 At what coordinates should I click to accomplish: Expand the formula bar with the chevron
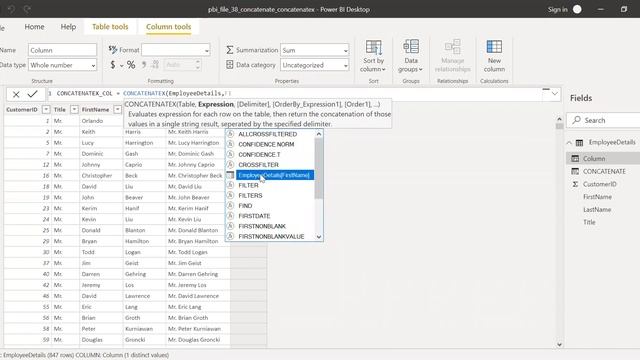pos(554,94)
